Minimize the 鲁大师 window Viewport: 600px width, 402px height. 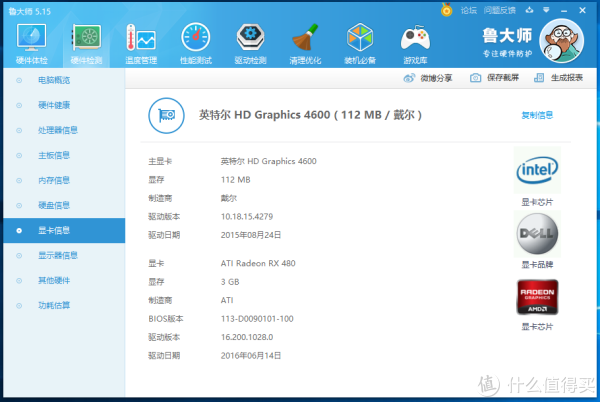point(564,11)
